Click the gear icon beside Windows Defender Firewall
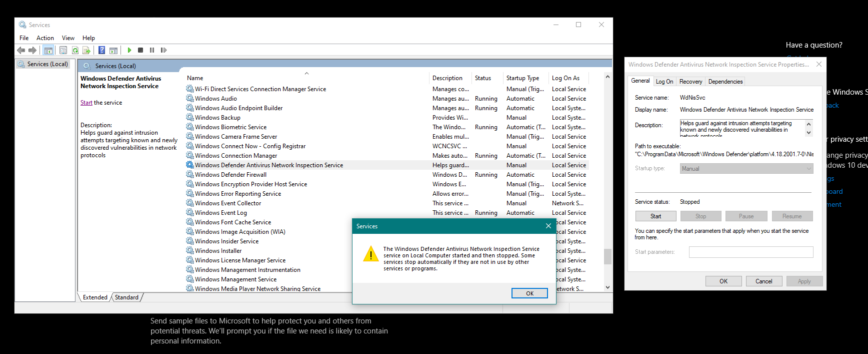The image size is (868, 354). (190, 174)
